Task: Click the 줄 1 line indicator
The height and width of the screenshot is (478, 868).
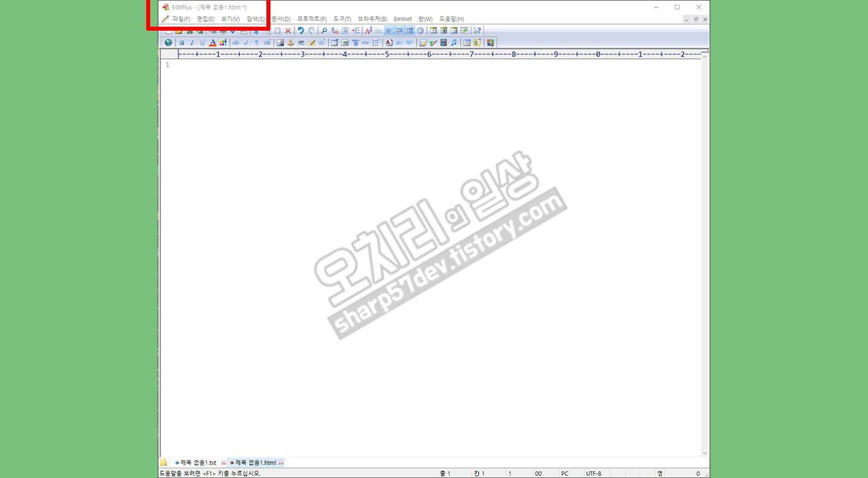Action: tap(445, 473)
